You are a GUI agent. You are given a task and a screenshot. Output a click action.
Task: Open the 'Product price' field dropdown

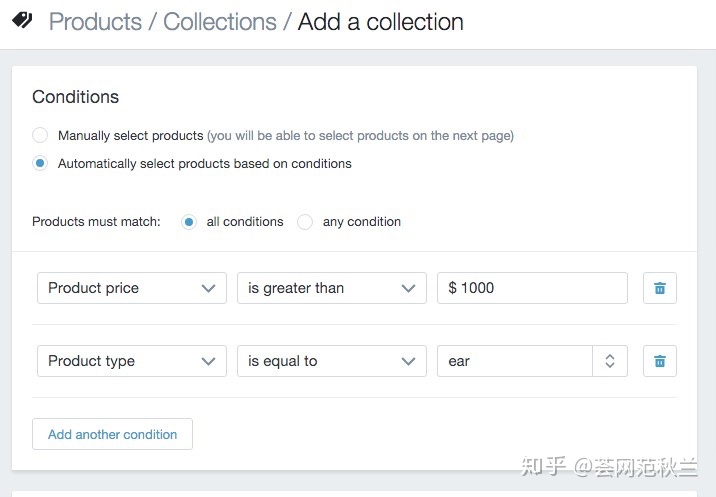(132, 288)
